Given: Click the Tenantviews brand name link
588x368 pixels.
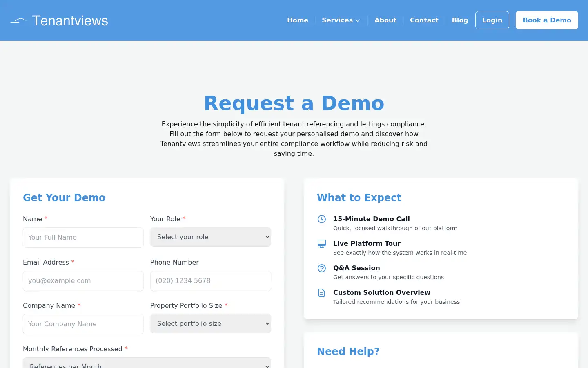Looking at the screenshot, I should click(70, 21).
